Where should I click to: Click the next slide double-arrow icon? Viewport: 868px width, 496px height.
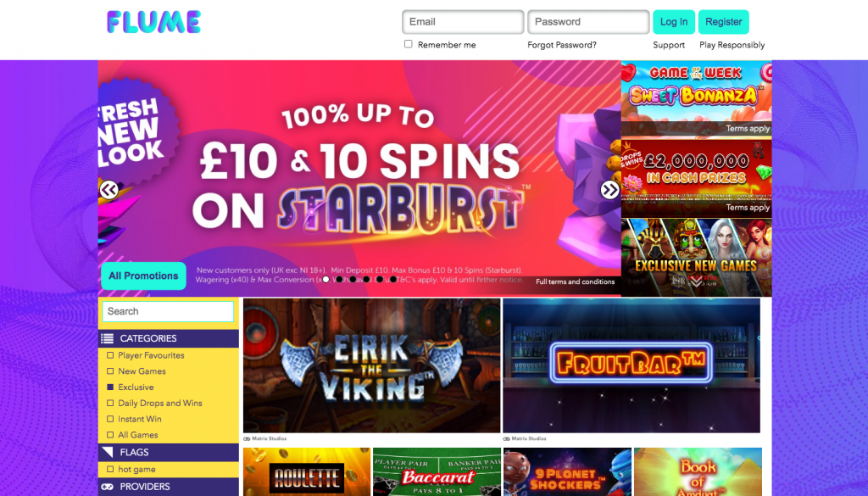(x=610, y=190)
